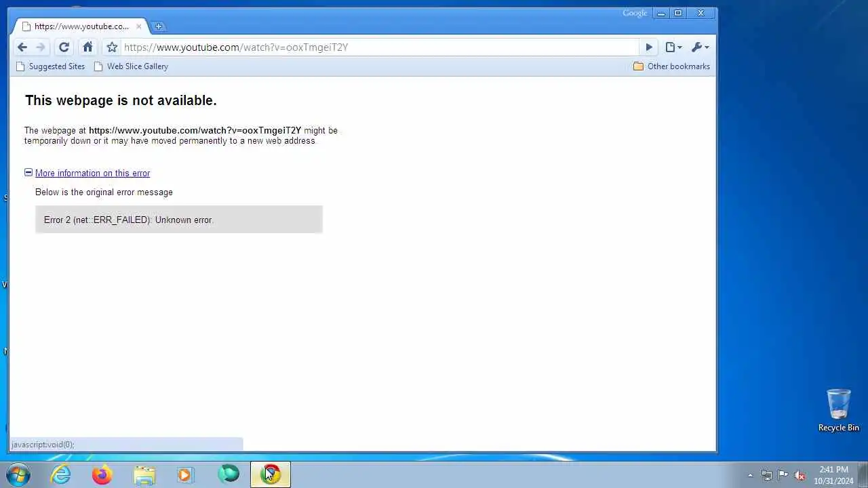Close the Chrome window
Viewport: 868px width, 488px height.
701,14
